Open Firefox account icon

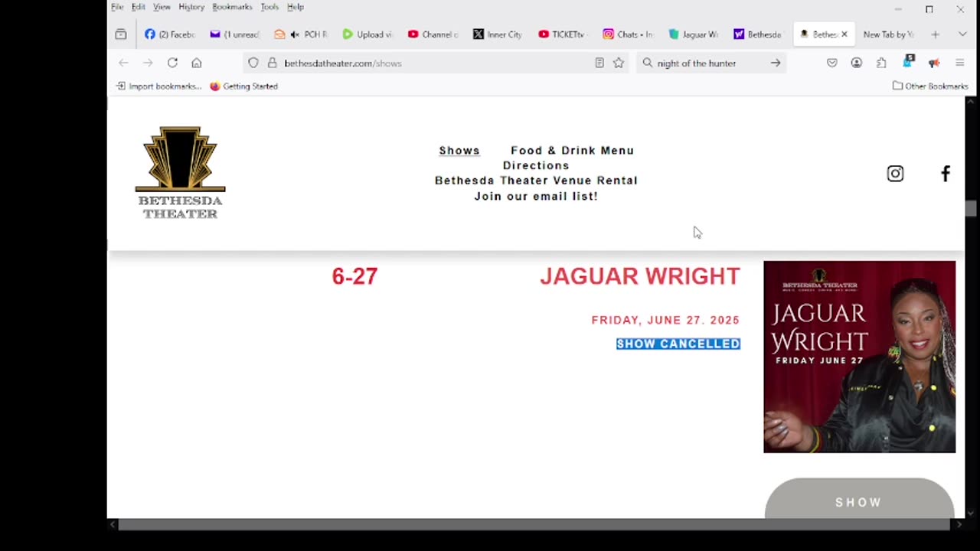tap(857, 63)
